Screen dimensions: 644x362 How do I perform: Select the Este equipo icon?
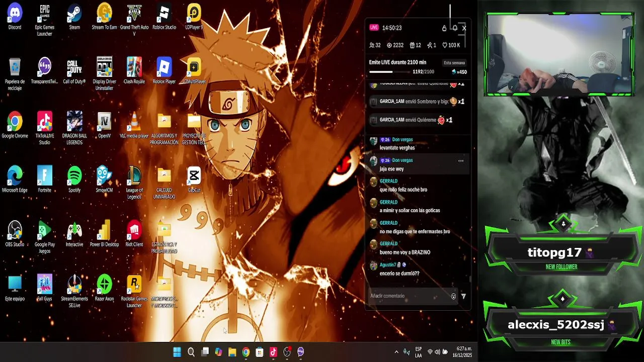(15, 288)
